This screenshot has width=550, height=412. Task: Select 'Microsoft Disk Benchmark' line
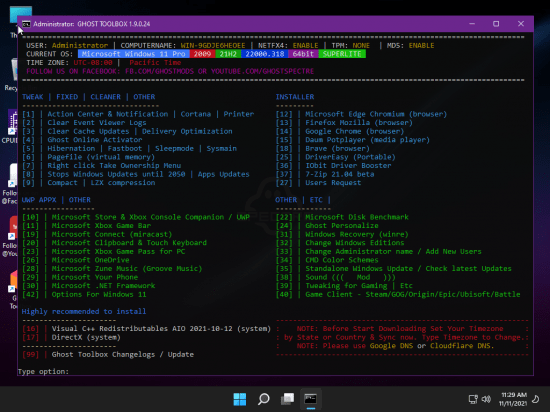[x=342, y=217]
